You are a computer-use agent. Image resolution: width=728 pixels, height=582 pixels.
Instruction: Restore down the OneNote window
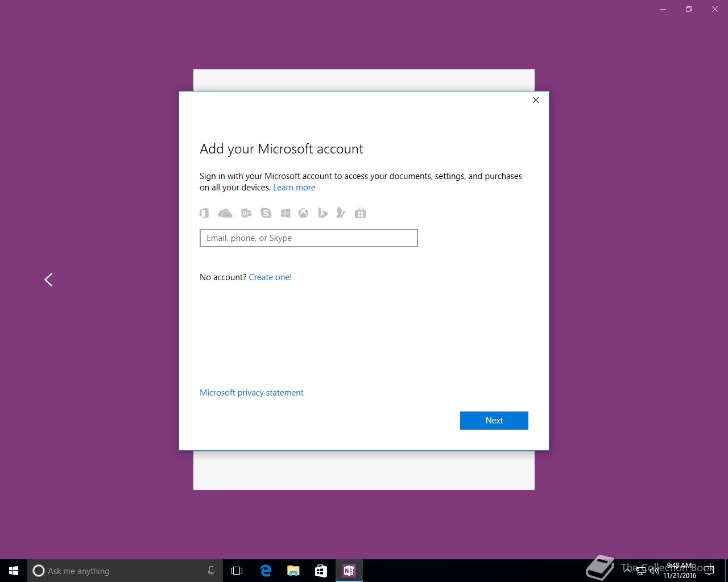pyautogui.click(x=689, y=9)
